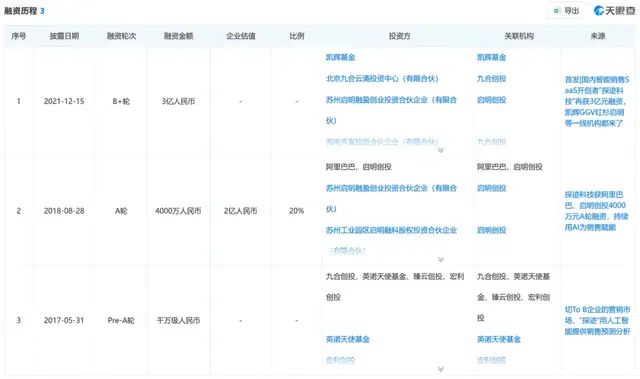640x379 pixels.
Task: Open 苏州启明融盈创业投资合伙企业 link in B+轮 row
Action: [391, 110]
